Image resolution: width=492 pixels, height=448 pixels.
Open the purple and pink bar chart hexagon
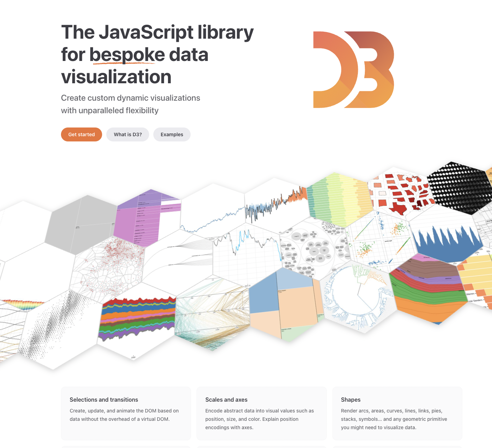pos(149,219)
